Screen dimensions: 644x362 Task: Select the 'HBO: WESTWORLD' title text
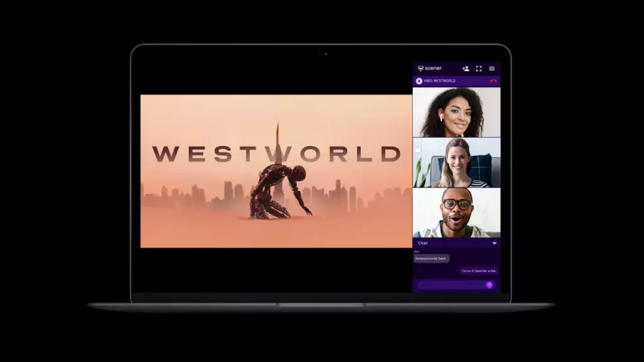coord(440,81)
